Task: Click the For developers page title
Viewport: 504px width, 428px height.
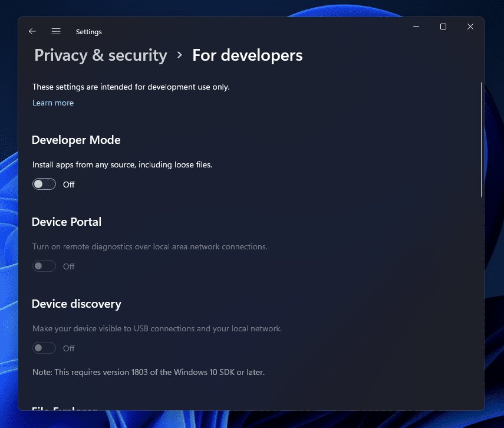Action: pyautogui.click(x=248, y=55)
